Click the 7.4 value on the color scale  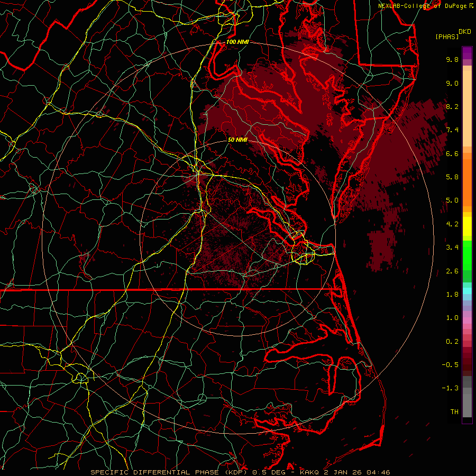tap(452, 130)
